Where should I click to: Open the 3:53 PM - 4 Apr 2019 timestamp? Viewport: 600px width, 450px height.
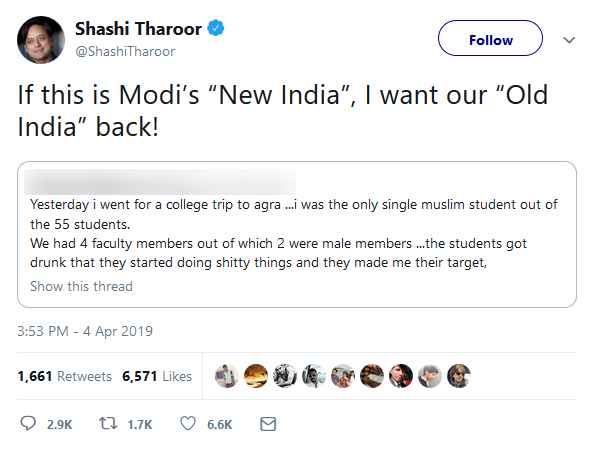click(x=85, y=331)
